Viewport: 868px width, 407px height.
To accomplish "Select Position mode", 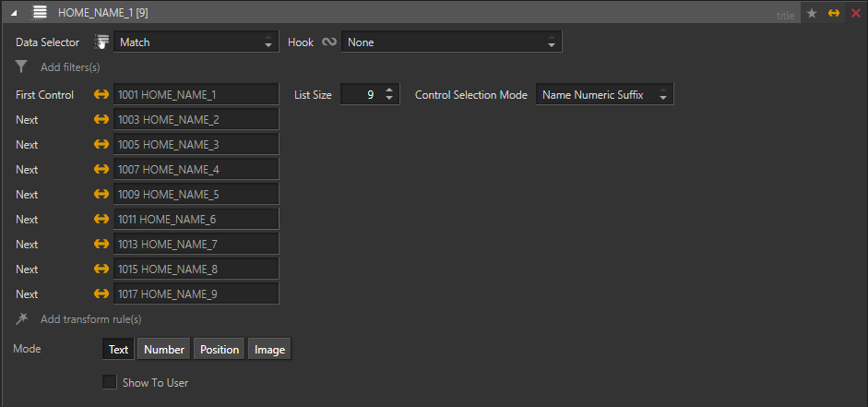I will point(220,350).
